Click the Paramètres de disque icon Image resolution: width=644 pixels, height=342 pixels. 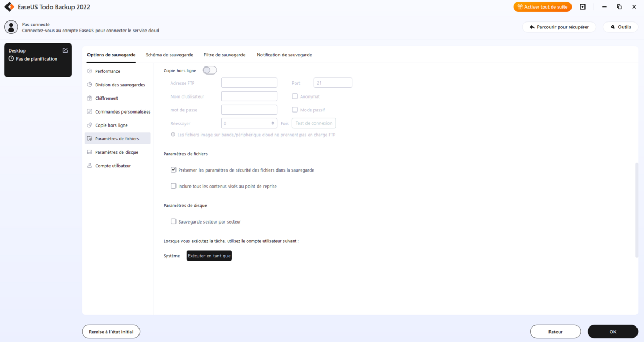[x=90, y=152]
